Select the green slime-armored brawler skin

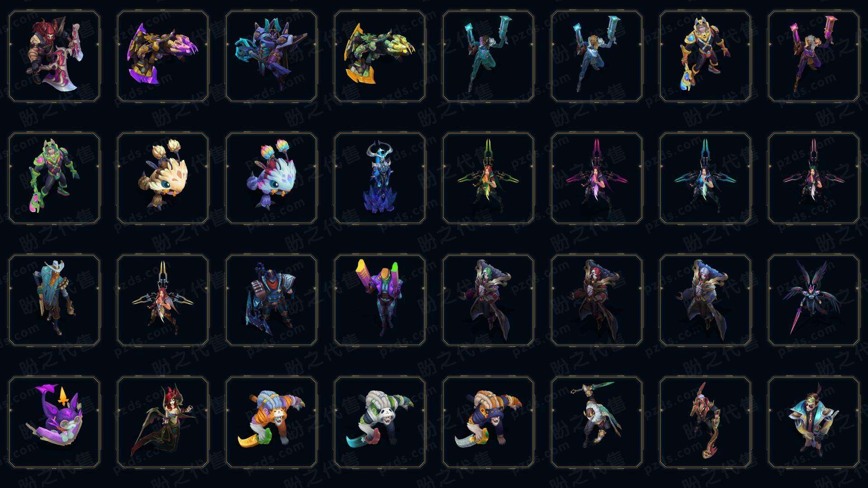point(54,178)
